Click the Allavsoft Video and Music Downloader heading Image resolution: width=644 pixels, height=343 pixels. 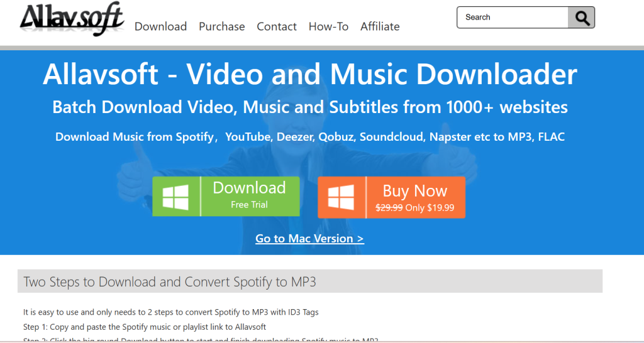pos(309,75)
